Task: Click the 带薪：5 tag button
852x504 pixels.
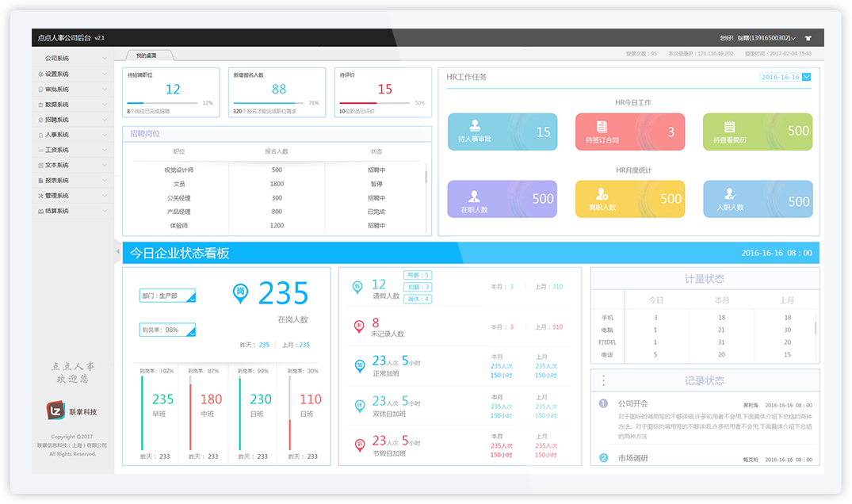Action: [x=418, y=275]
